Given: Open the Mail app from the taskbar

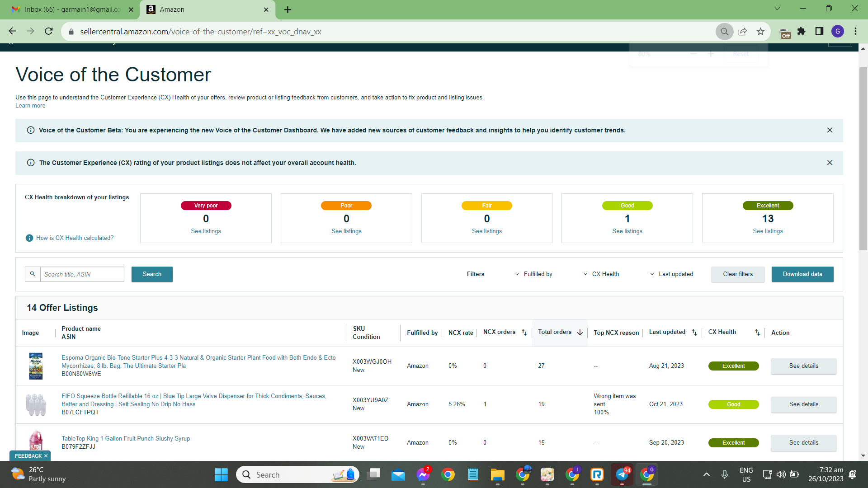Looking at the screenshot, I should 398,474.
